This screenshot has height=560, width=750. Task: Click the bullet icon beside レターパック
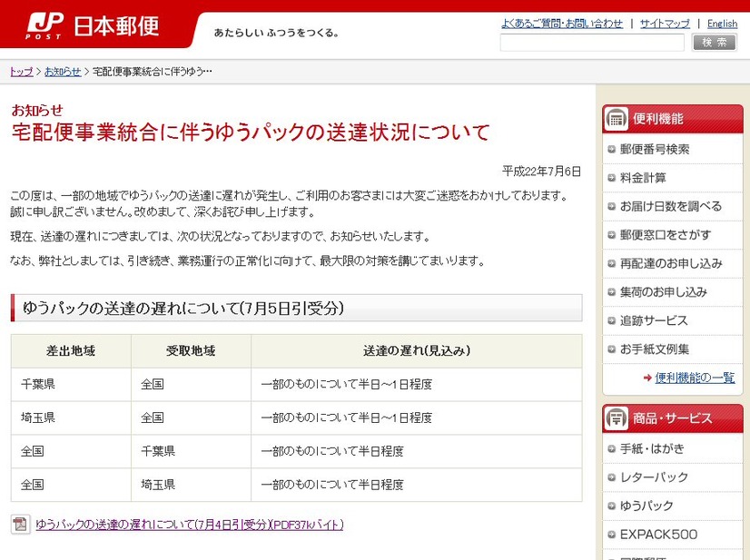point(611,477)
